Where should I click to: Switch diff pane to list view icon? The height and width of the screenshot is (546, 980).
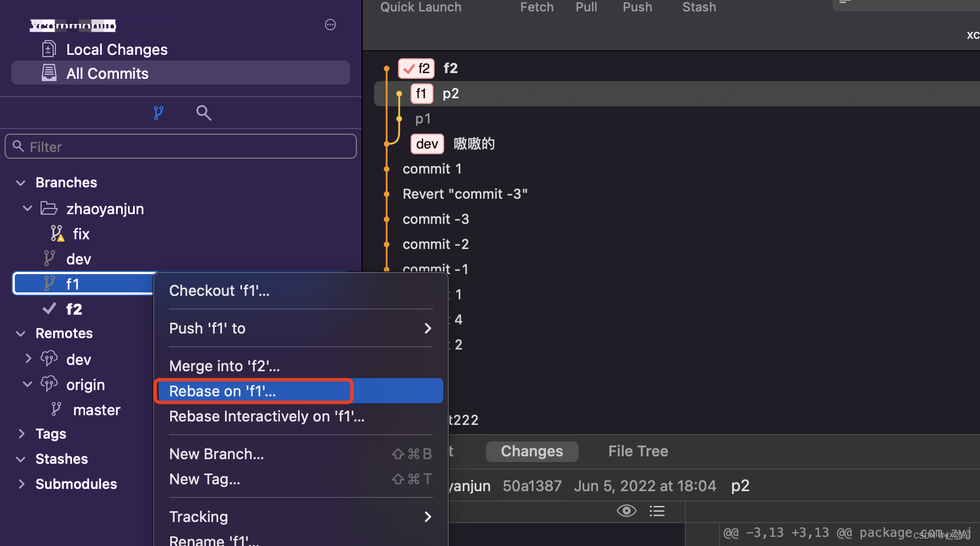[x=657, y=511]
